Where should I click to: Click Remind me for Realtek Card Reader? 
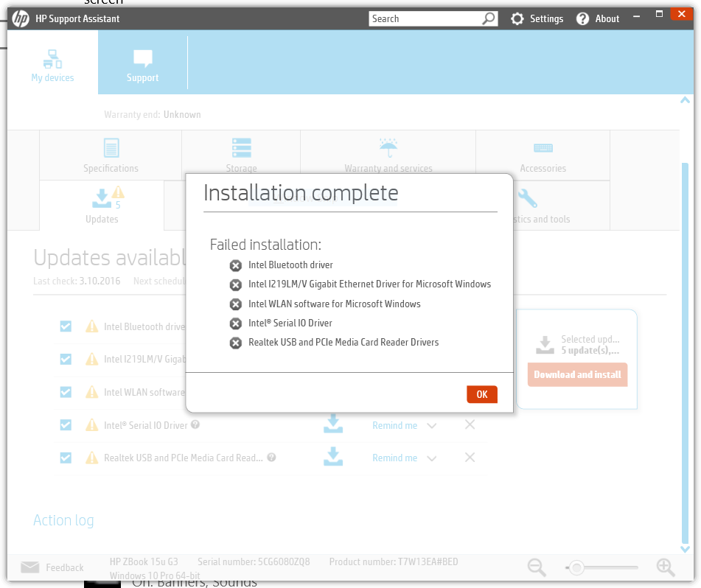395,458
